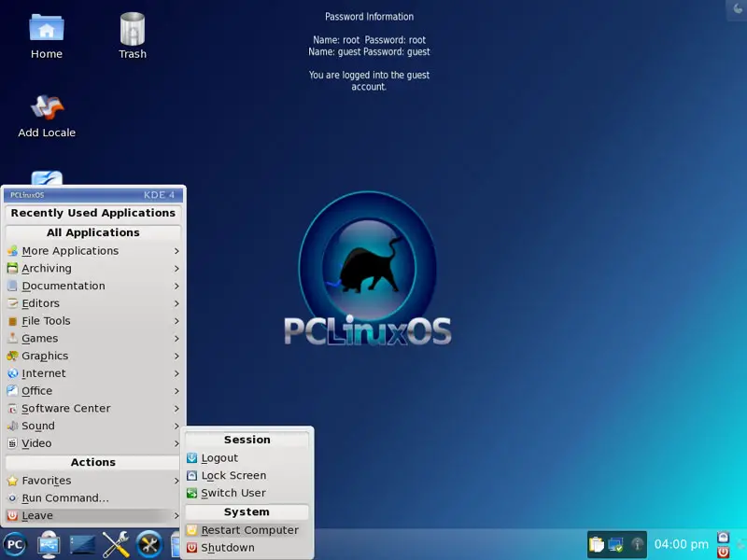The height and width of the screenshot is (560, 747).
Task: Expand the arrow beside Office
Action: tap(176, 391)
